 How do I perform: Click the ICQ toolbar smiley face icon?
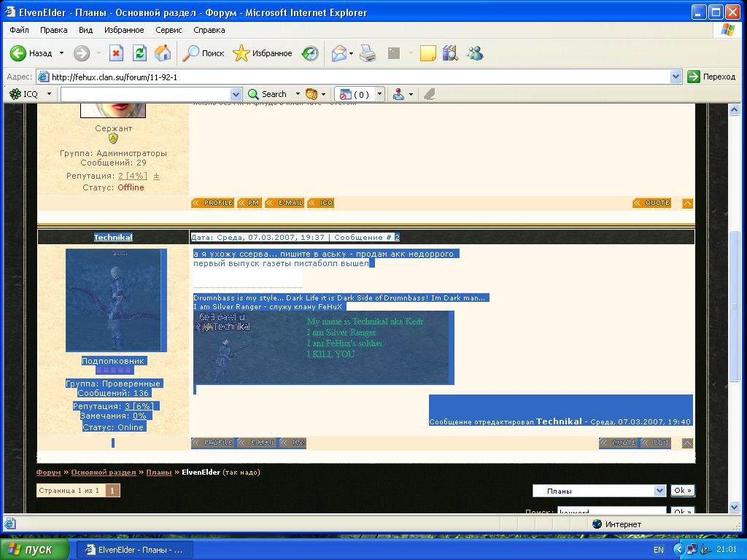pos(311,94)
